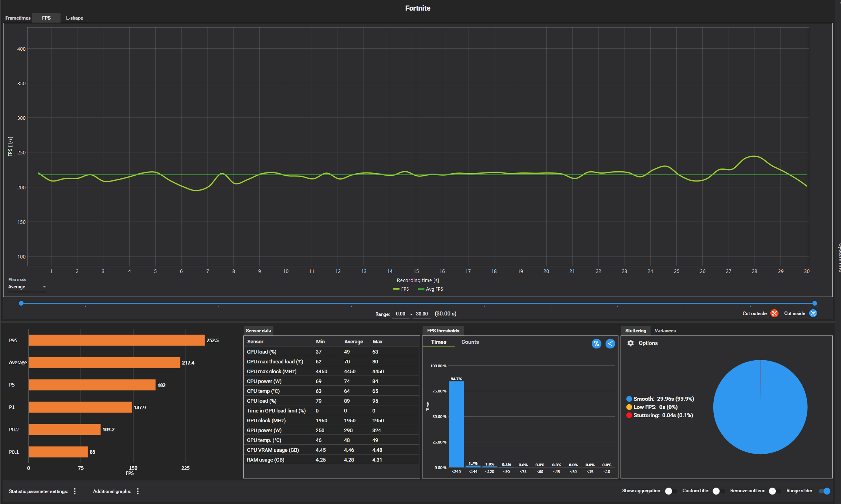
Task: Click the Cut inside scissors icon
Action: pos(813,313)
